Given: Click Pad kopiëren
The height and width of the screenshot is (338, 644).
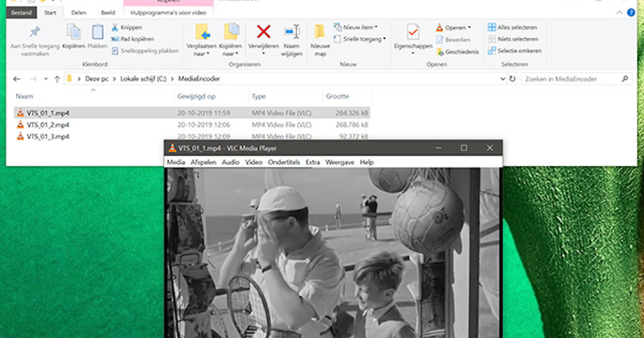Looking at the screenshot, I should pos(133,39).
